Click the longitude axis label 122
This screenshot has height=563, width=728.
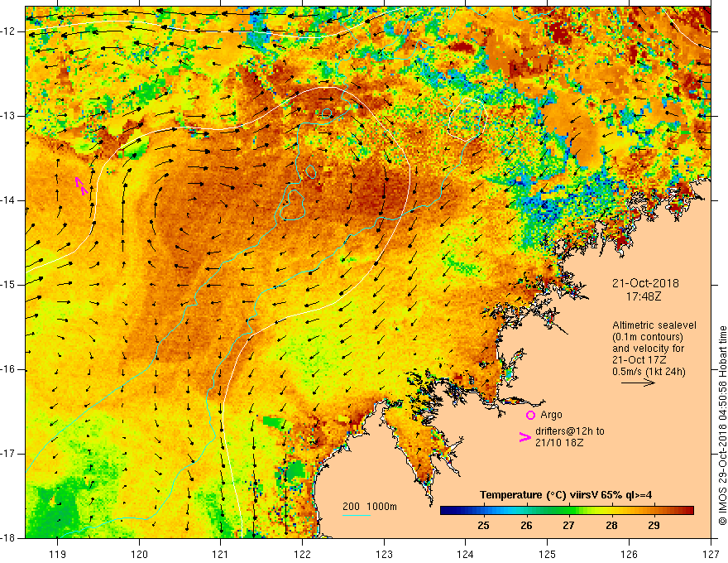pyautogui.click(x=302, y=554)
